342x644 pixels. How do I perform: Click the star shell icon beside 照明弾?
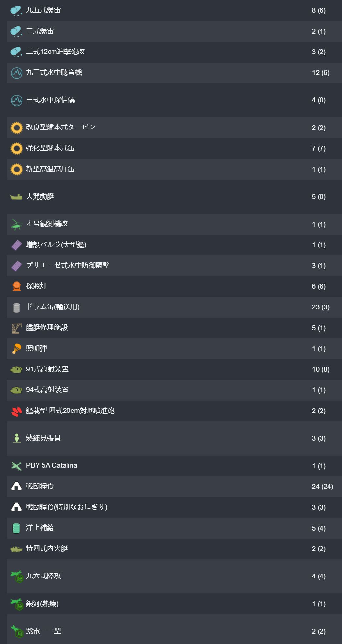click(17, 349)
